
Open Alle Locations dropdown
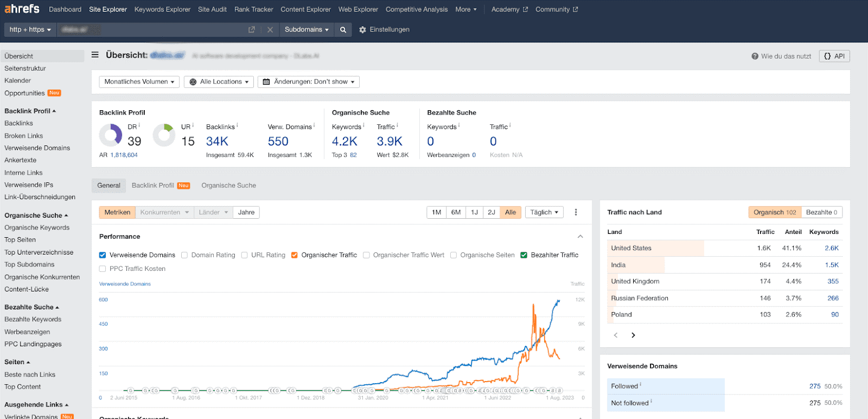(219, 82)
